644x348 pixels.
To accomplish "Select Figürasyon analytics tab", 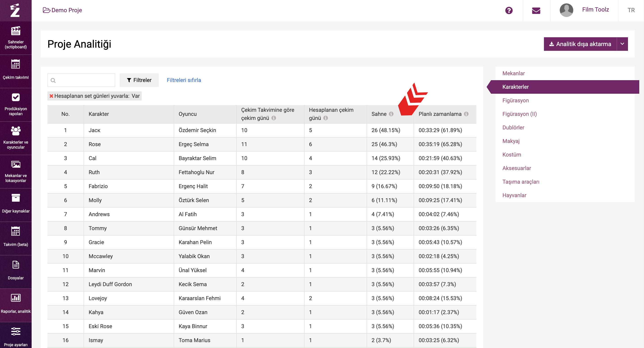I will coord(515,100).
